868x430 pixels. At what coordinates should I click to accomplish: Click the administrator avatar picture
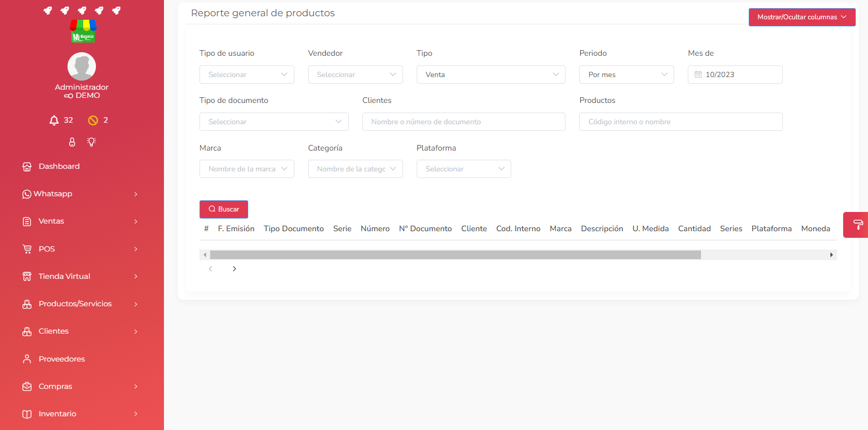tap(82, 66)
